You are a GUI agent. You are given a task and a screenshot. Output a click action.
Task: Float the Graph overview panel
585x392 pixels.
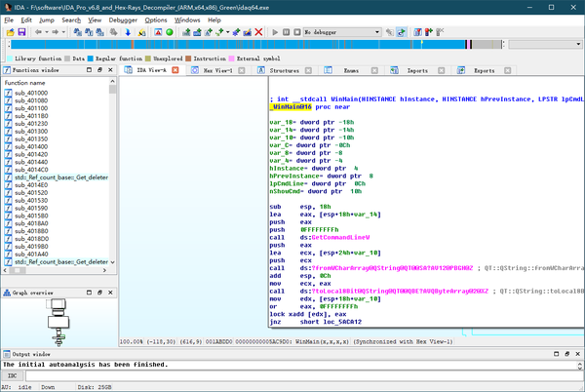pos(101,292)
